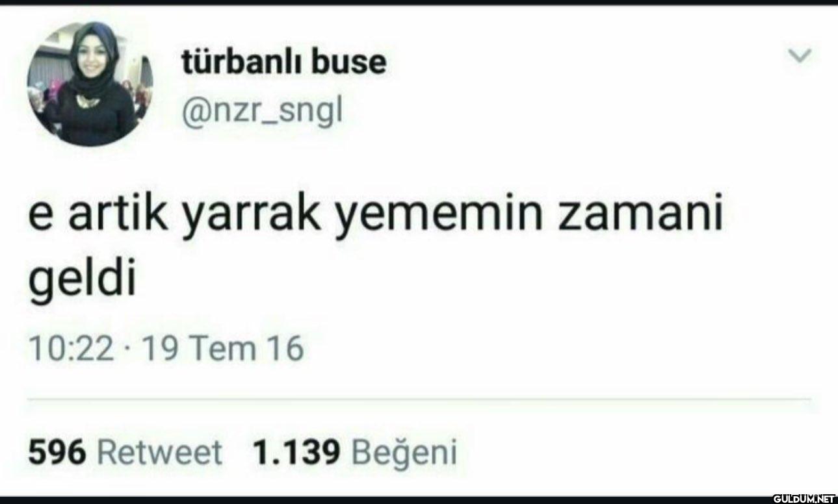The width and height of the screenshot is (838, 504).
Task: Click the GULDUM.NET watermark
Action: click(x=804, y=498)
